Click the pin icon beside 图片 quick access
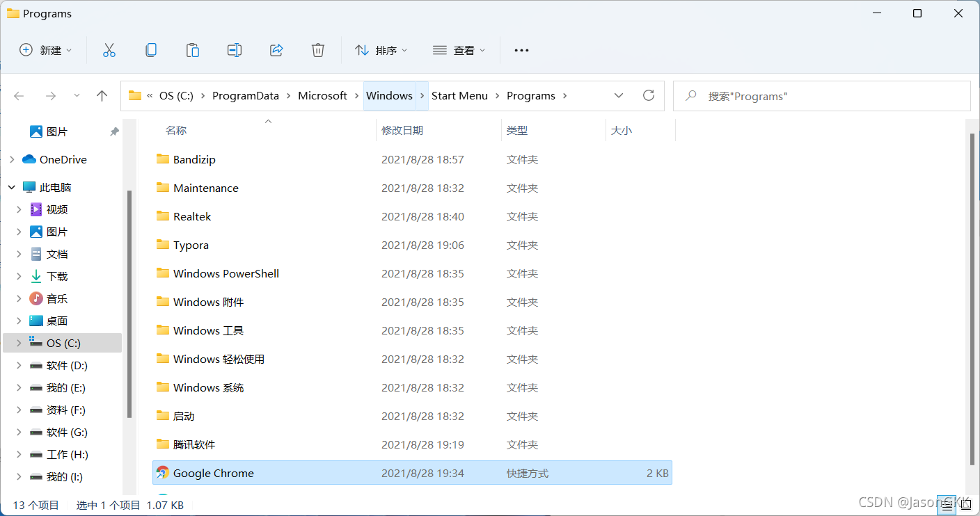The height and width of the screenshot is (516, 980). pos(114,131)
